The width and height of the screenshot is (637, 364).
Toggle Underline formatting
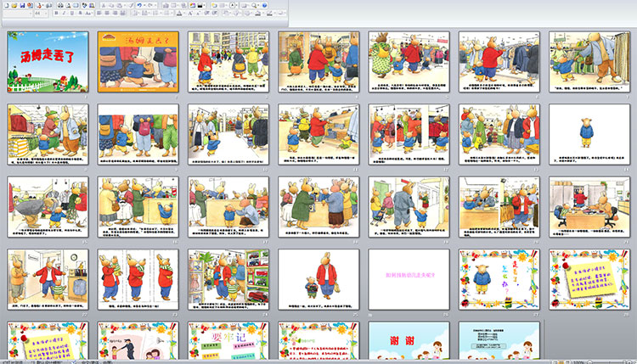click(x=72, y=14)
